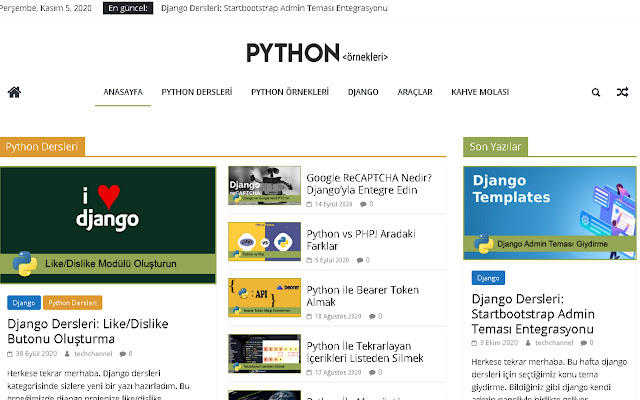Open the ARAÇLAR menu item
This screenshot has width=640, height=400.
tap(415, 92)
